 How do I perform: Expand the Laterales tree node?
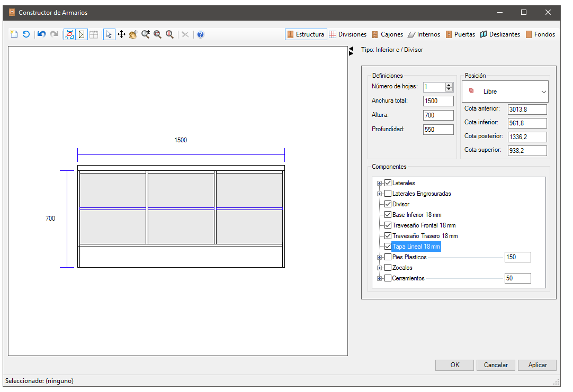[x=379, y=183]
